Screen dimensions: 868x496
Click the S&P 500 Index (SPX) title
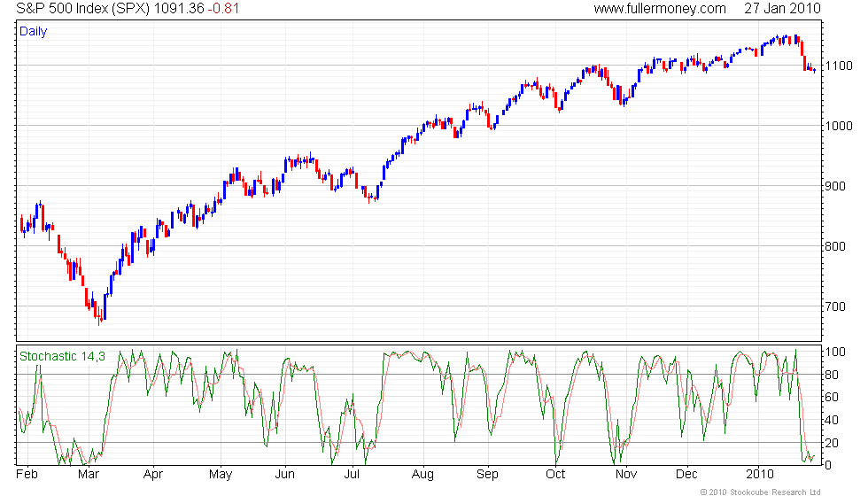(x=82, y=8)
